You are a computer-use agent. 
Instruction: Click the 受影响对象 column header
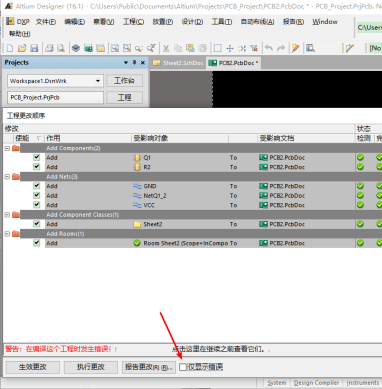[x=180, y=138]
